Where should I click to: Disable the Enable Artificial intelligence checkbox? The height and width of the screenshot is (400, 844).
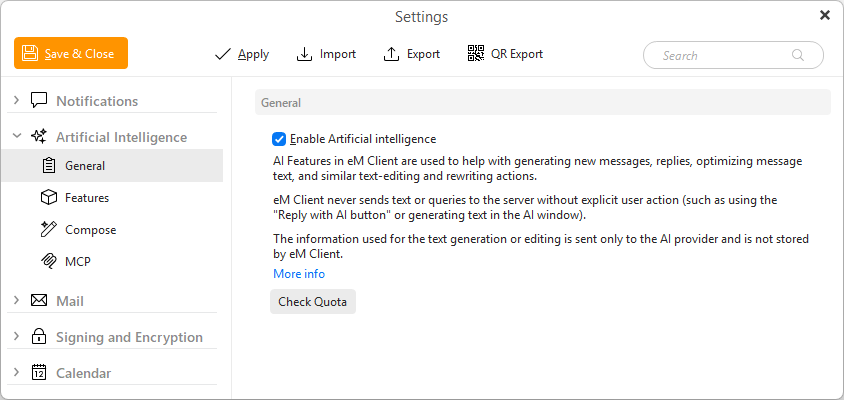click(x=279, y=139)
